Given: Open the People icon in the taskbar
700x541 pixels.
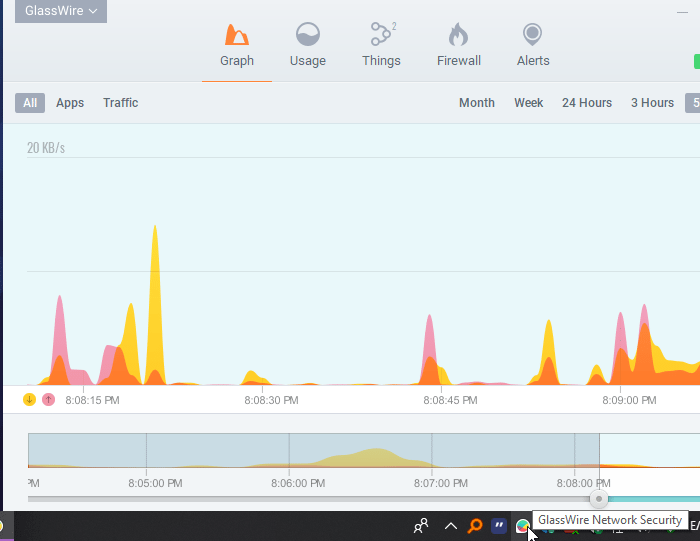Looking at the screenshot, I should 421,526.
